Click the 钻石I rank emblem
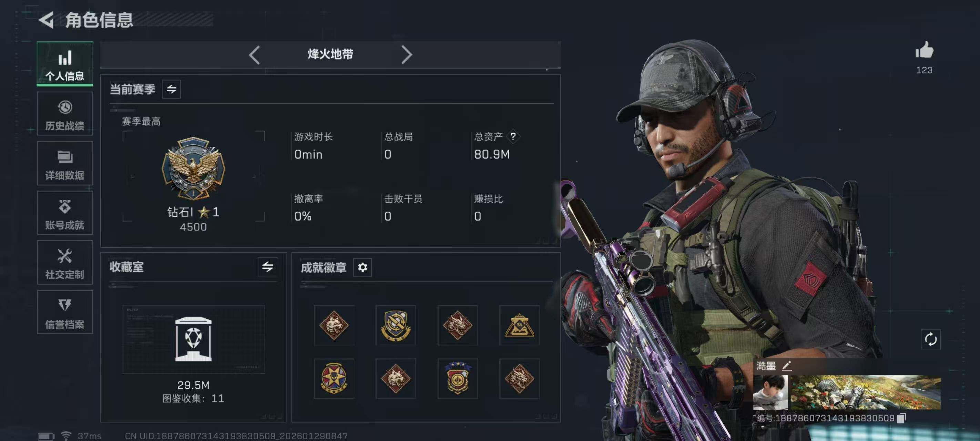980x441 pixels. (193, 168)
